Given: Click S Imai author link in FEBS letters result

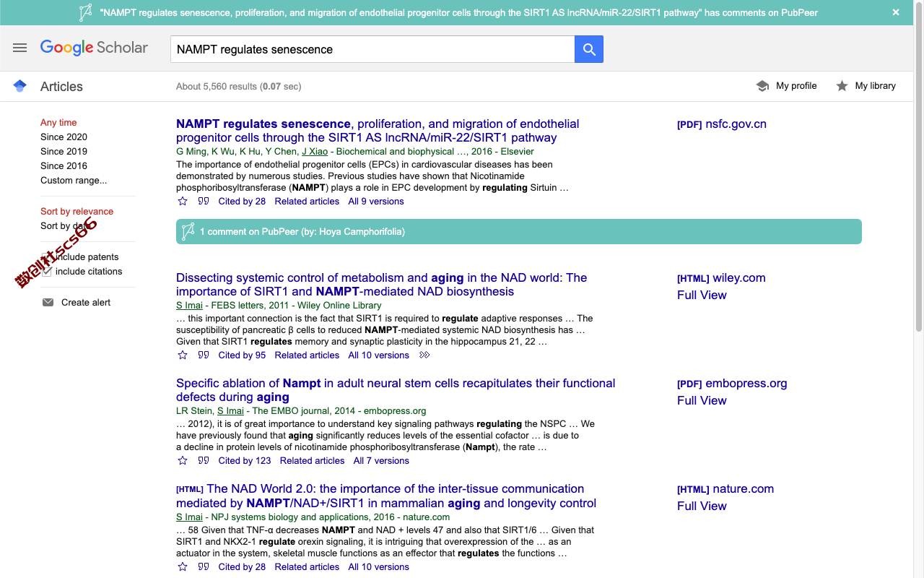Looking at the screenshot, I should point(189,306).
